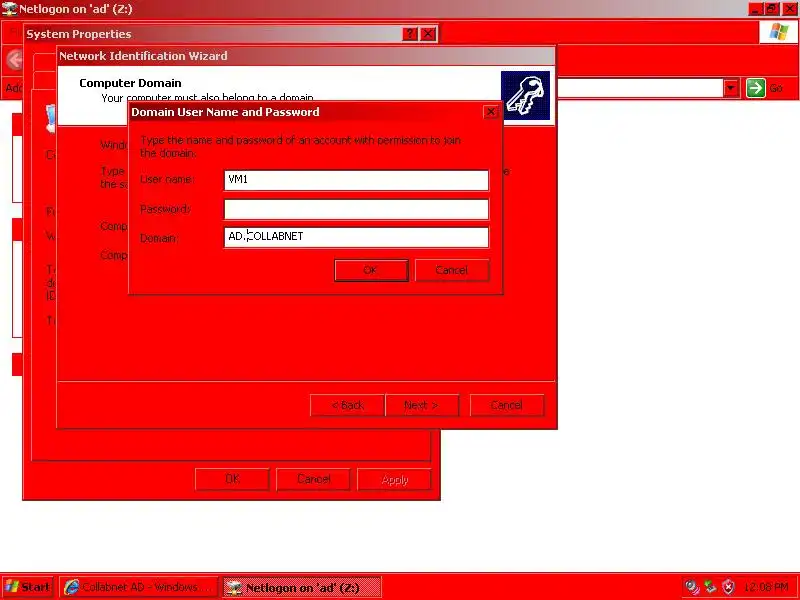Close the System Properties window
Screen dimensions: 800x600
coord(428,34)
